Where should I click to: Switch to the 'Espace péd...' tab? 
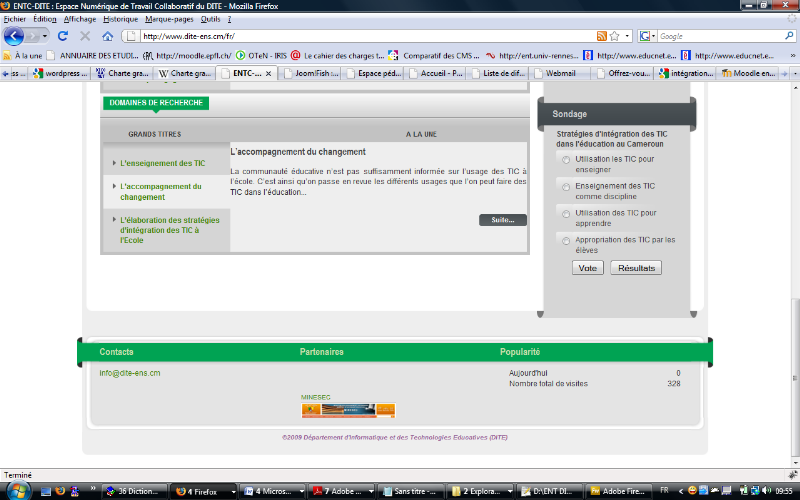374,73
